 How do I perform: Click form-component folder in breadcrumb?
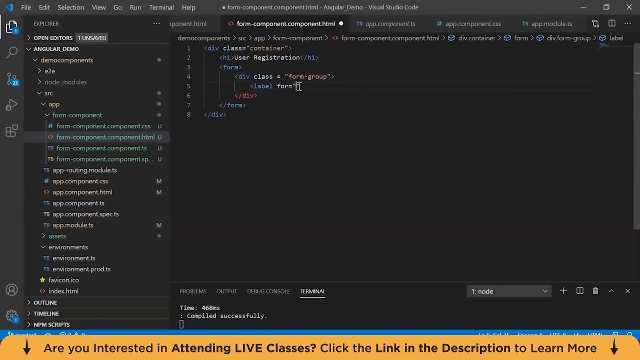(x=298, y=38)
